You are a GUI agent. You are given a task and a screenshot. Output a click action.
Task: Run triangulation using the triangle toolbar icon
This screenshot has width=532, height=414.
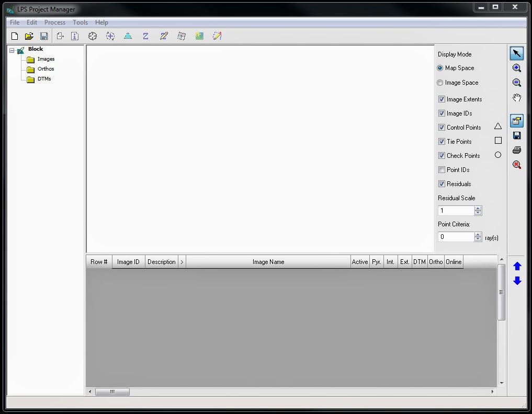point(128,36)
